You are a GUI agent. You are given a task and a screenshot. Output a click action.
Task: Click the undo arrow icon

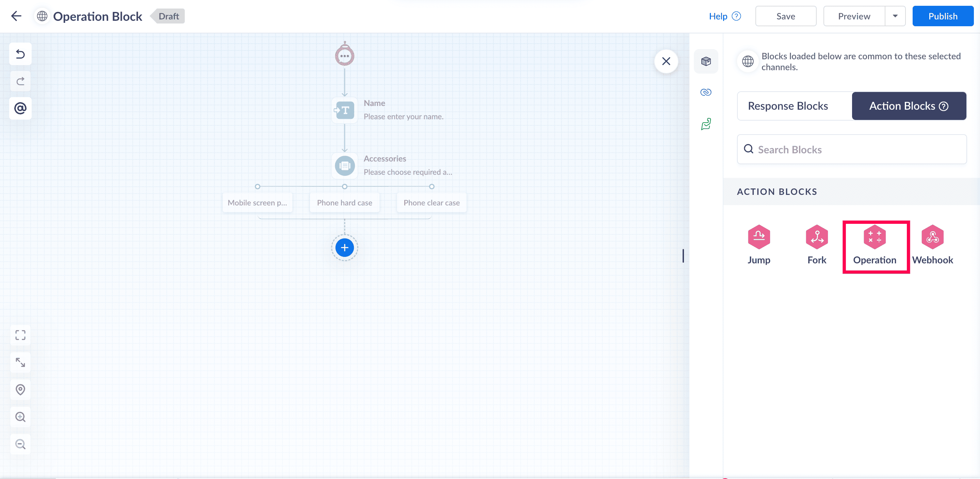pyautogui.click(x=20, y=55)
